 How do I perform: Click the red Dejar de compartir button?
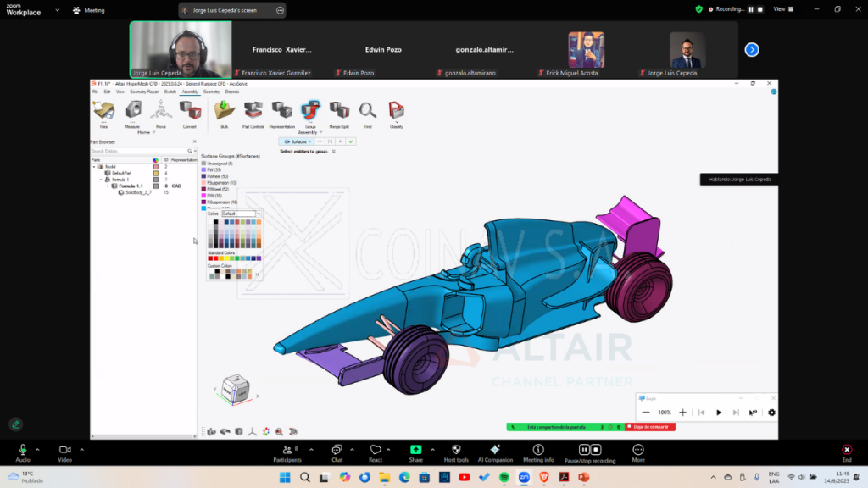(649, 427)
